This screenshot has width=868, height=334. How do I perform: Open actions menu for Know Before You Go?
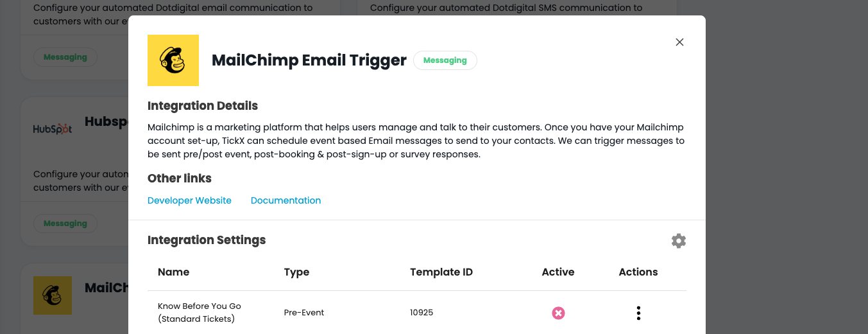pos(638,313)
